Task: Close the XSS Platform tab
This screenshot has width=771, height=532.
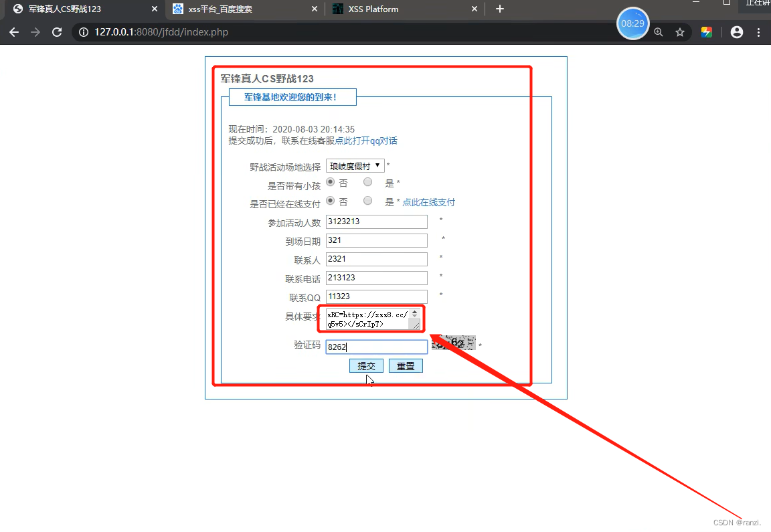Action: click(x=475, y=9)
